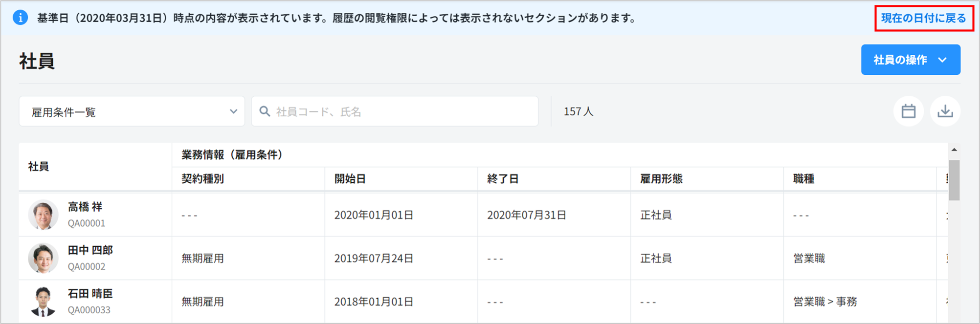The width and height of the screenshot is (980, 324).
Task: Open 田中 四郎's avatar picture
Action: click(43, 258)
